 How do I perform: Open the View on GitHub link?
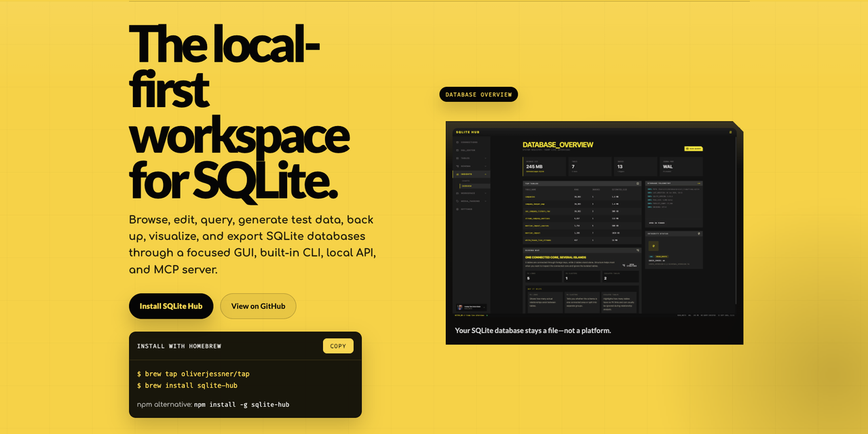[x=258, y=306]
